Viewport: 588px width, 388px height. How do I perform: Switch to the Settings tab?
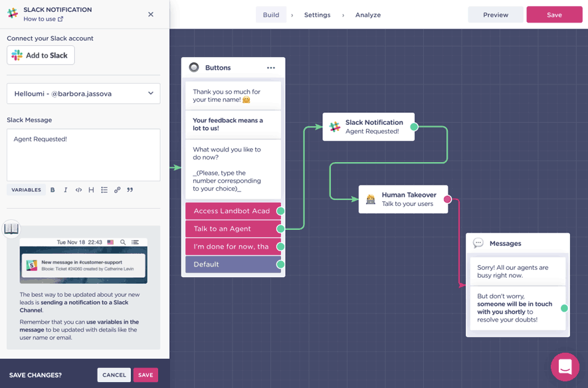coord(317,15)
